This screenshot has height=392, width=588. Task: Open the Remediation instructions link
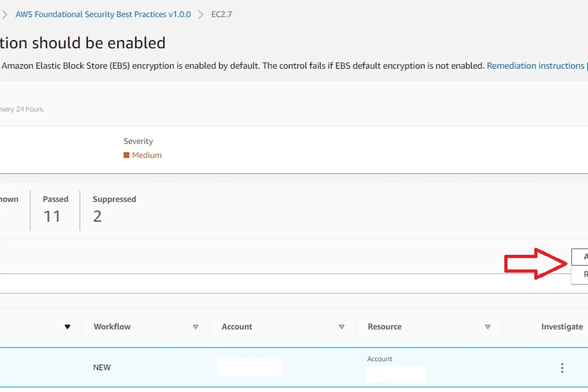pyautogui.click(x=535, y=65)
